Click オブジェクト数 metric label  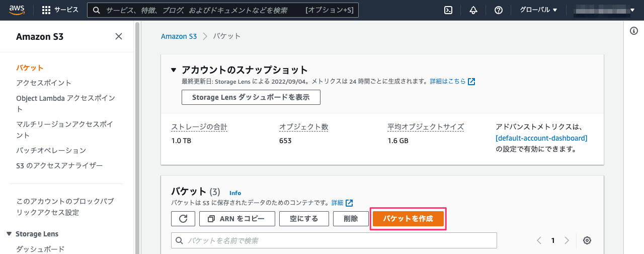[x=304, y=127]
